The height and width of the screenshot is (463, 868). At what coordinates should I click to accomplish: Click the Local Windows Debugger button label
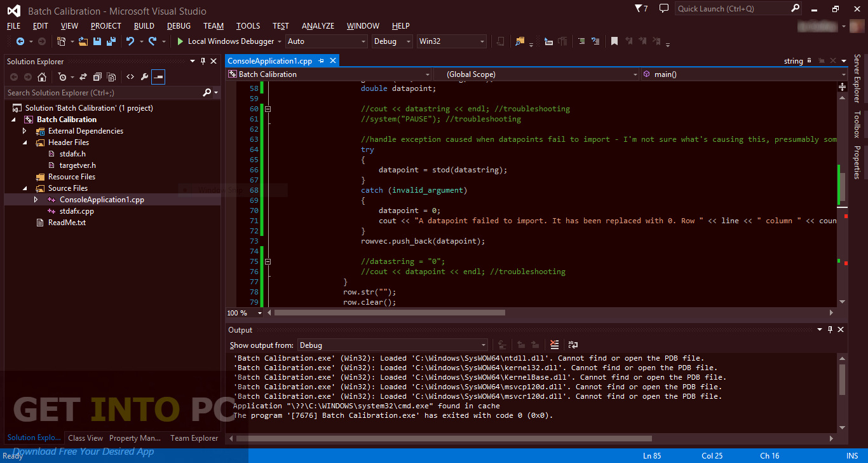point(231,41)
